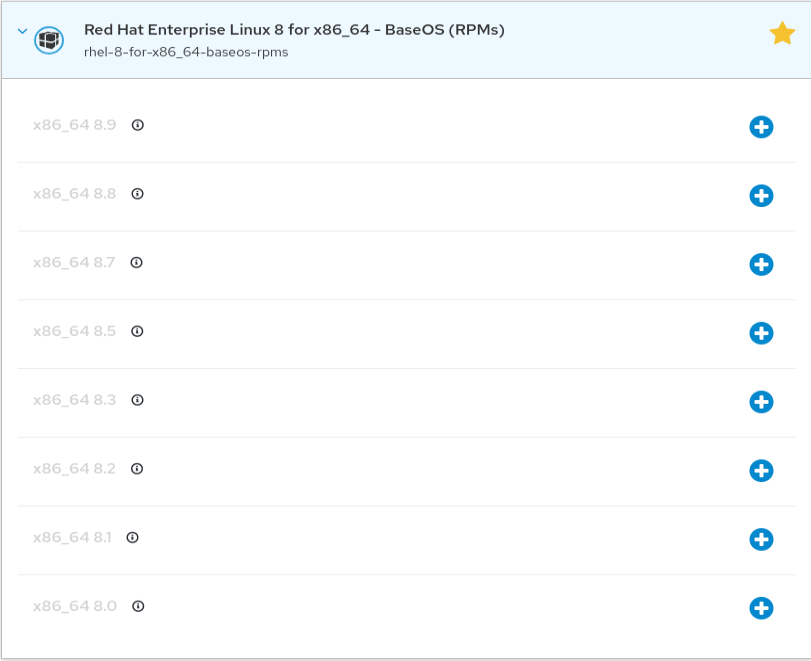Show info for x86_64 8.0 repository
The height and width of the screenshot is (661, 811).
(x=139, y=606)
